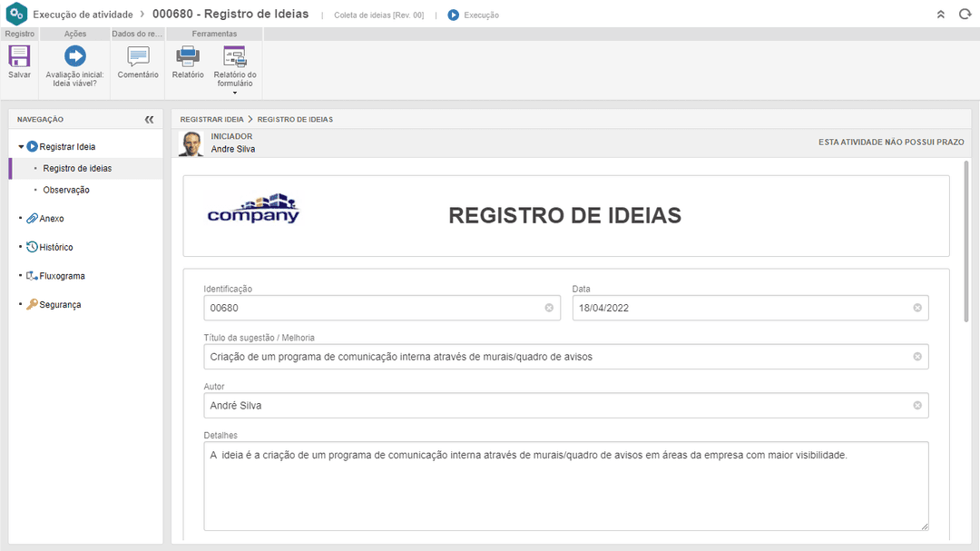Click the Andre Silva initiator name
The height and width of the screenshot is (551, 980).
(233, 149)
